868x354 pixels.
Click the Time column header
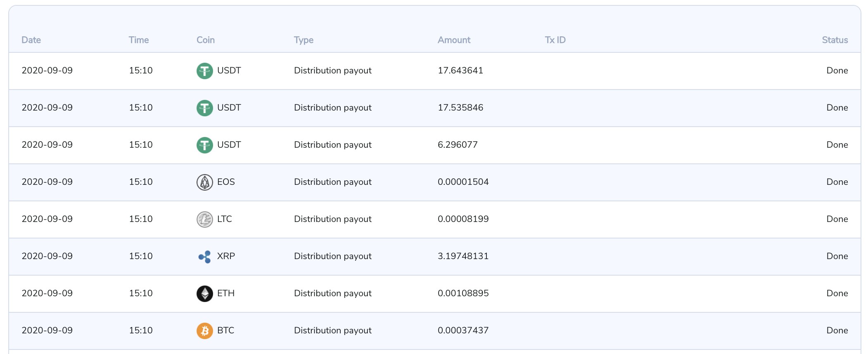(138, 40)
